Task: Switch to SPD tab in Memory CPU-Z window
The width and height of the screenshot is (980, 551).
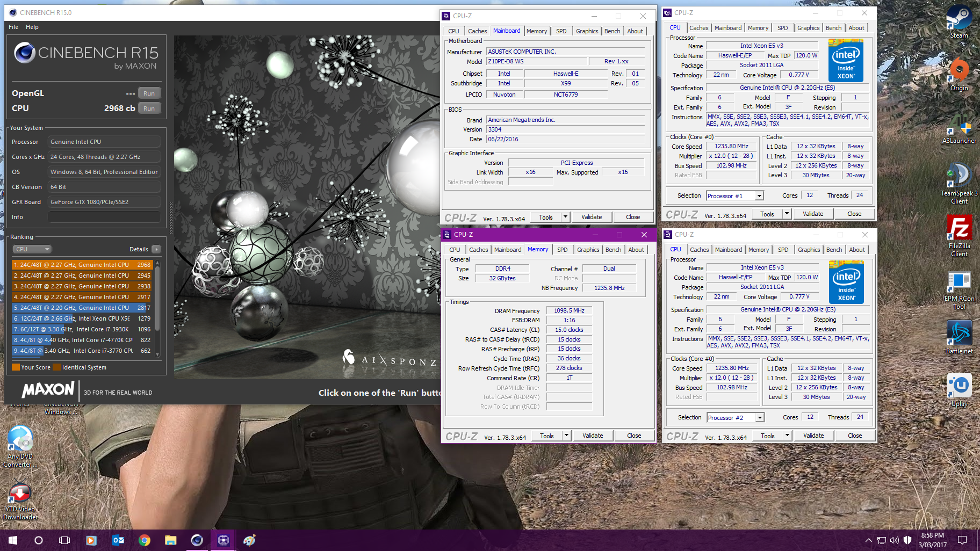Action: click(563, 250)
